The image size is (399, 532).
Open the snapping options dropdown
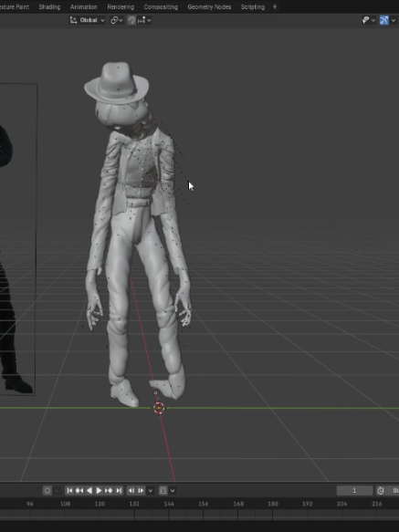click(x=144, y=20)
